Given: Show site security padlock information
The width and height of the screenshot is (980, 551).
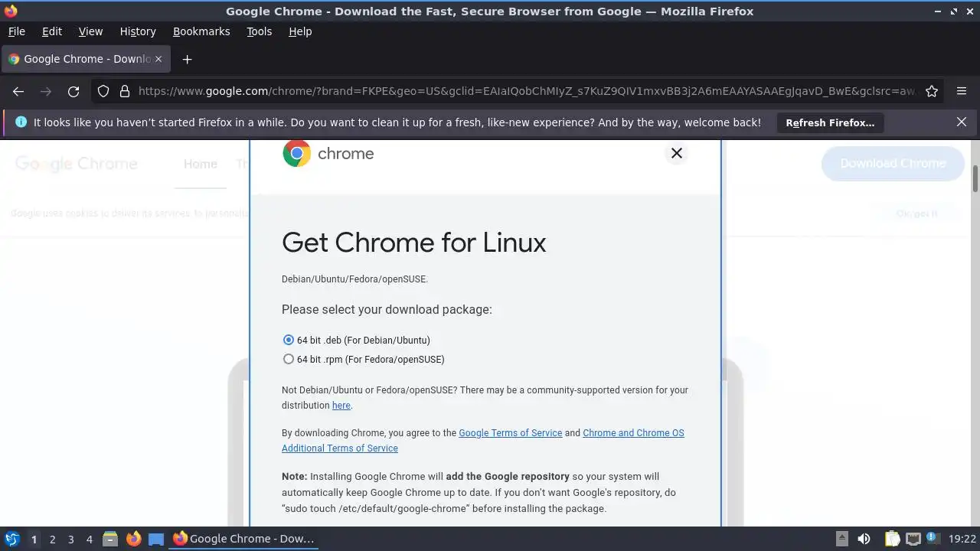Looking at the screenshot, I should tap(125, 91).
